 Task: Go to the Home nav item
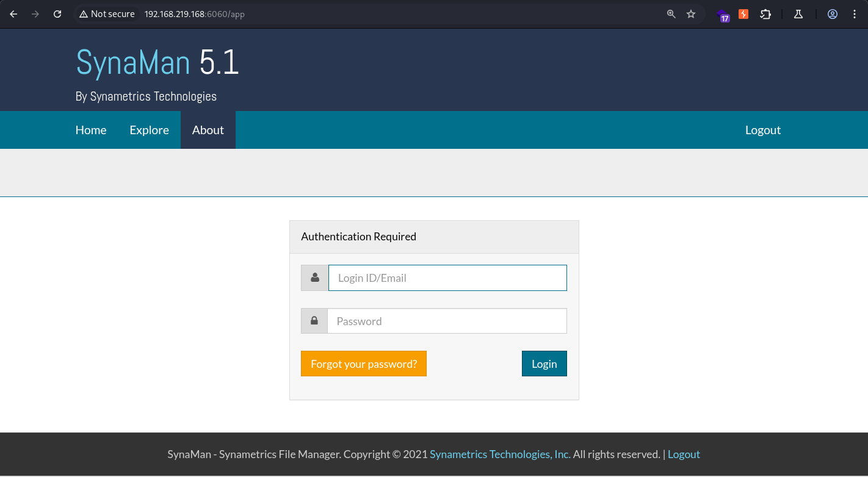91,130
